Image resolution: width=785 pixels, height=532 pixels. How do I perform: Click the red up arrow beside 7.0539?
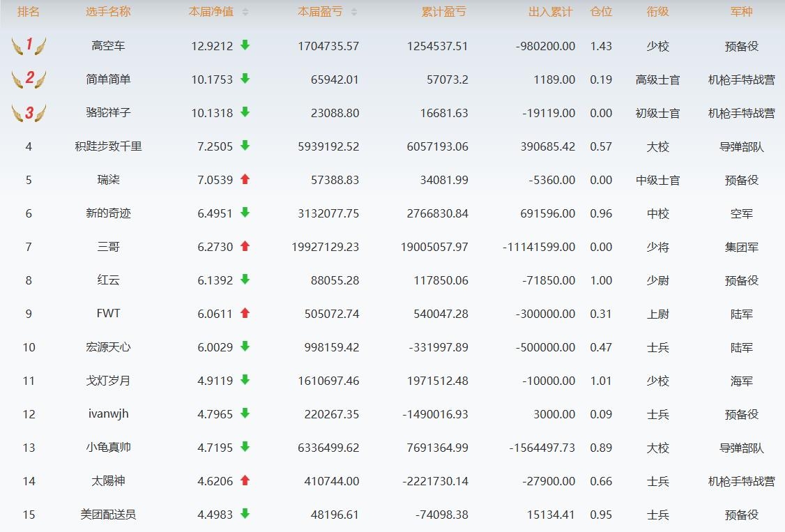(x=245, y=179)
